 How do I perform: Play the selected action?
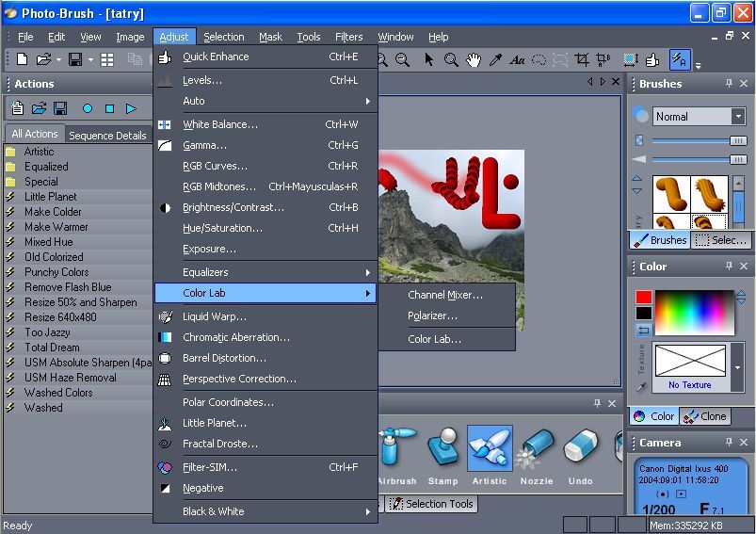[131, 108]
